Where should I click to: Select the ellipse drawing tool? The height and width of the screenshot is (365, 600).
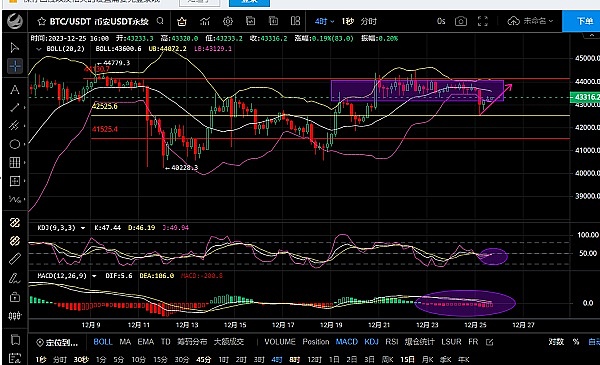click(x=15, y=144)
